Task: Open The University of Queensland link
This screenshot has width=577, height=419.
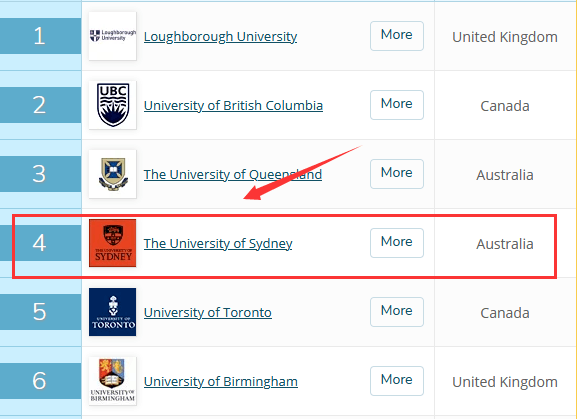Action: [x=233, y=174]
